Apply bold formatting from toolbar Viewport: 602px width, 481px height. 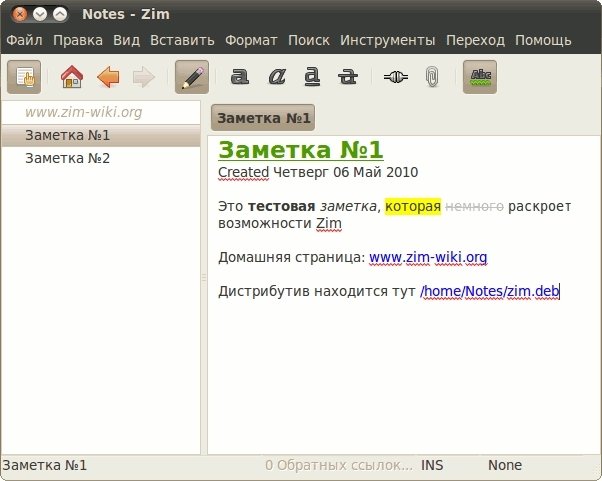(x=240, y=76)
